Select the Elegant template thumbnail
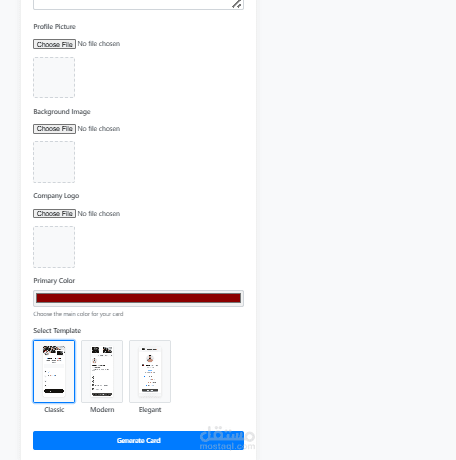Viewport: 456px width, 460px height. coord(150,371)
